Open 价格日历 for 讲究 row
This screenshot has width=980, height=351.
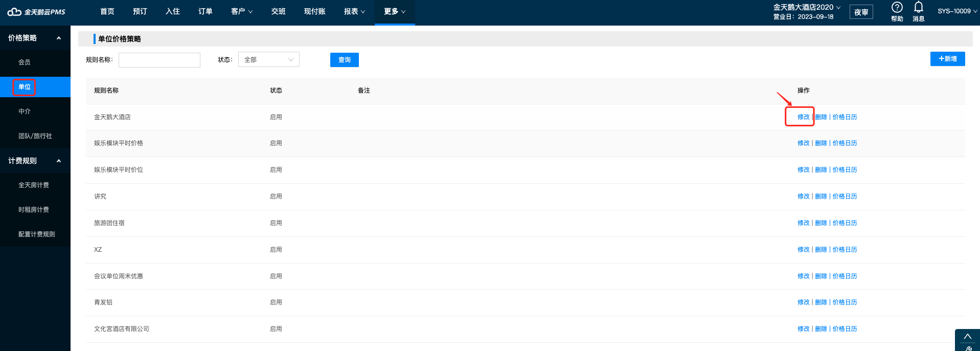point(845,196)
